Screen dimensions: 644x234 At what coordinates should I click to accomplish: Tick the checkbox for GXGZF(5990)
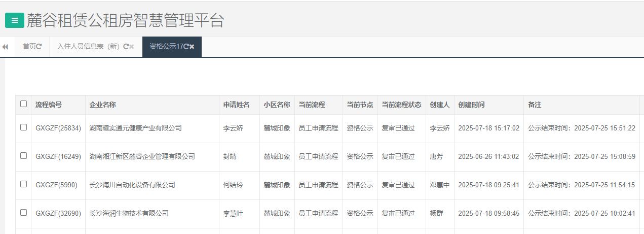point(23,184)
